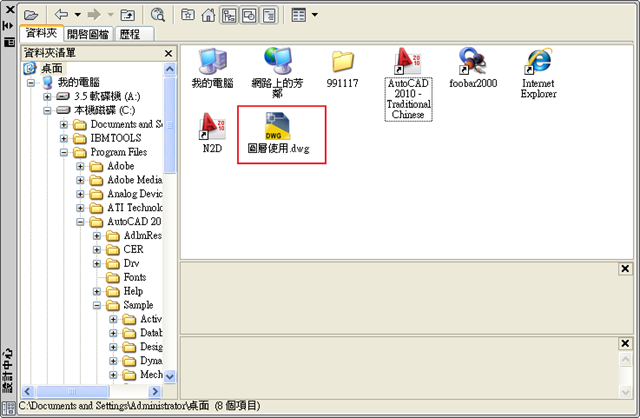Close the 資料夾清單 tree pane
This screenshot has height=418, width=640.
[168, 53]
